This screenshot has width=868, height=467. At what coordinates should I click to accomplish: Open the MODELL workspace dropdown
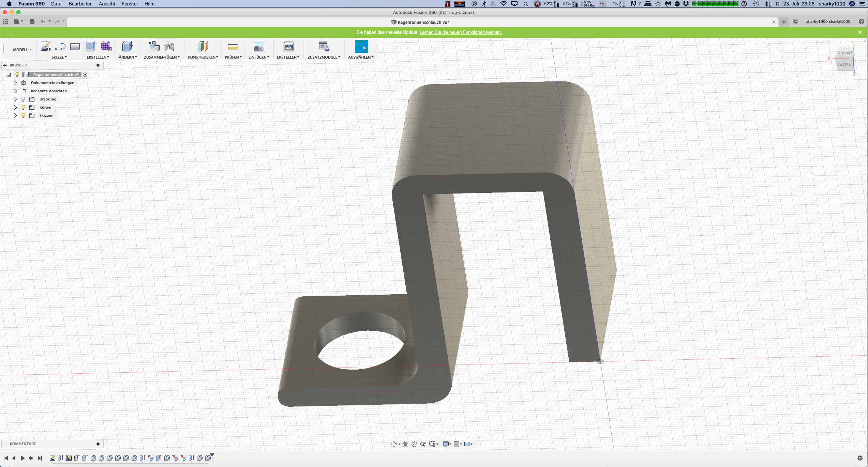click(22, 50)
